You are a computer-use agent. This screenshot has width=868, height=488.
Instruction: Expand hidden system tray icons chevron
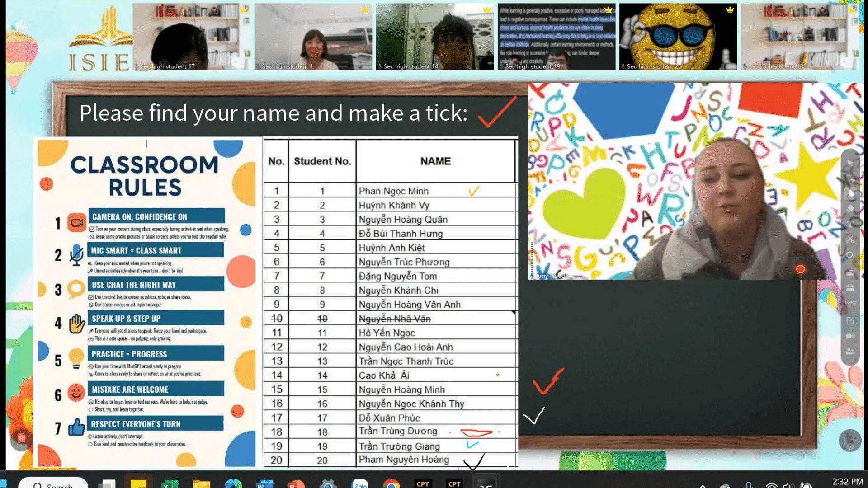[x=703, y=486]
